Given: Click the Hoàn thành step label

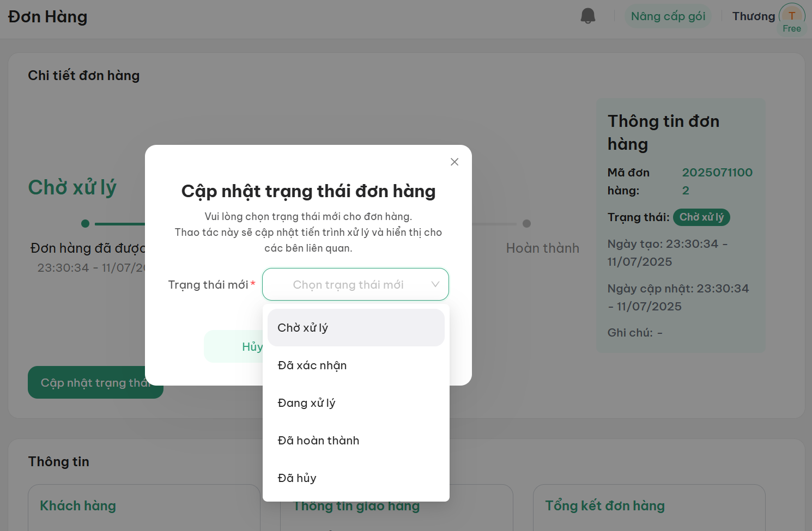Looking at the screenshot, I should (x=542, y=248).
